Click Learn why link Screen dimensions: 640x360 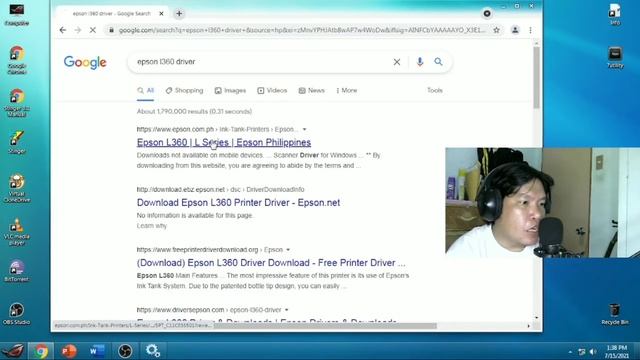pyautogui.click(x=152, y=226)
